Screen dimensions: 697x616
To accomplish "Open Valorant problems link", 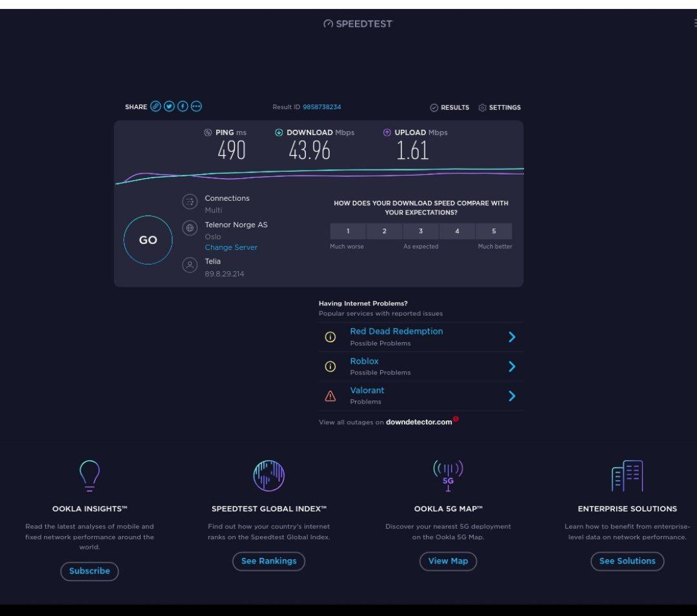I will click(367, 390).
